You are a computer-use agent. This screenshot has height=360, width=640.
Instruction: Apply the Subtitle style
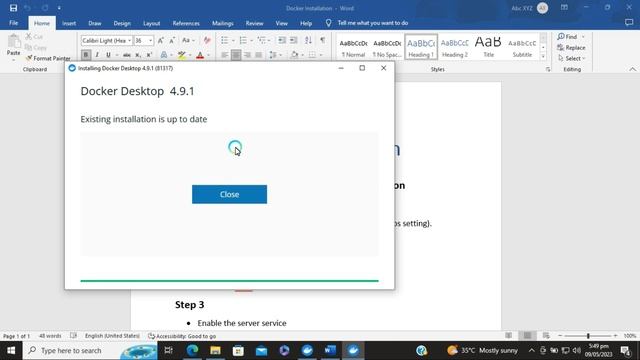[x=522, y=47]
